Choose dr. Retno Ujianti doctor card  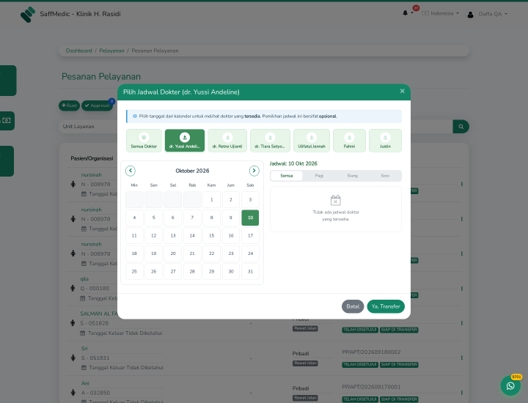227,140
